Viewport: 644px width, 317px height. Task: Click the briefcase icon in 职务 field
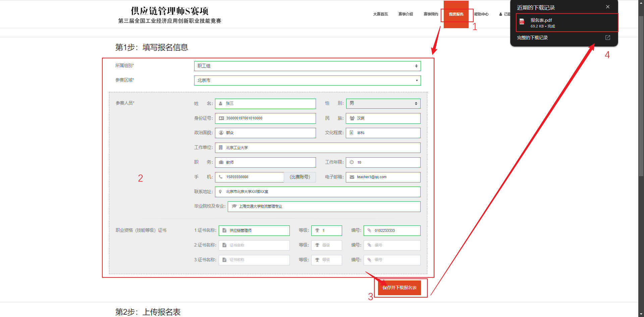click(x=221, y=162)
